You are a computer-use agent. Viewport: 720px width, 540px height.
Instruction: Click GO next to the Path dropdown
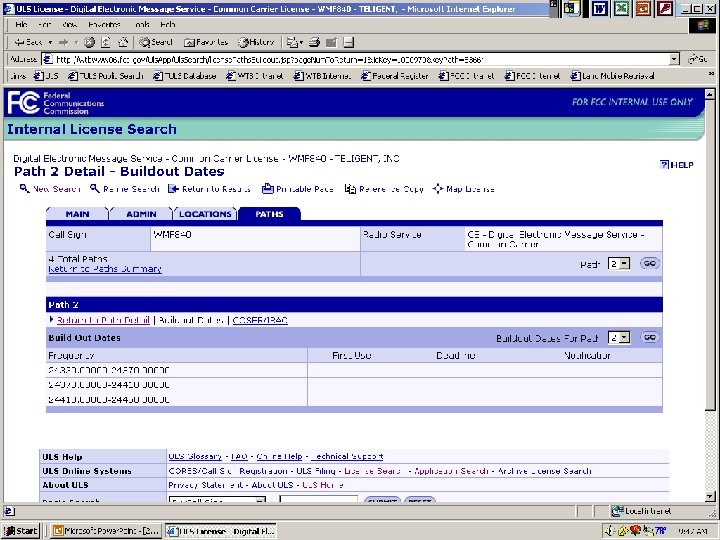650,264
